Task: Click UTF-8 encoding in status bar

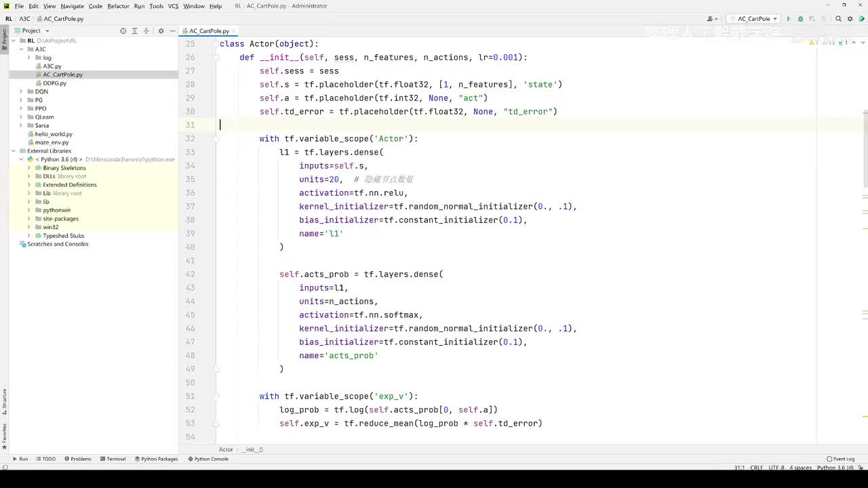Action: [777, 468]
